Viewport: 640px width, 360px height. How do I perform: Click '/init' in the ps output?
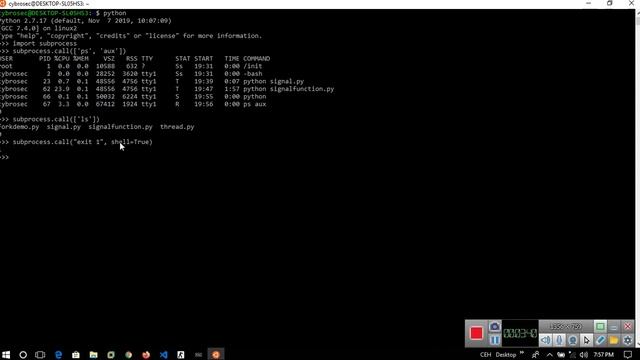point(253,66)
